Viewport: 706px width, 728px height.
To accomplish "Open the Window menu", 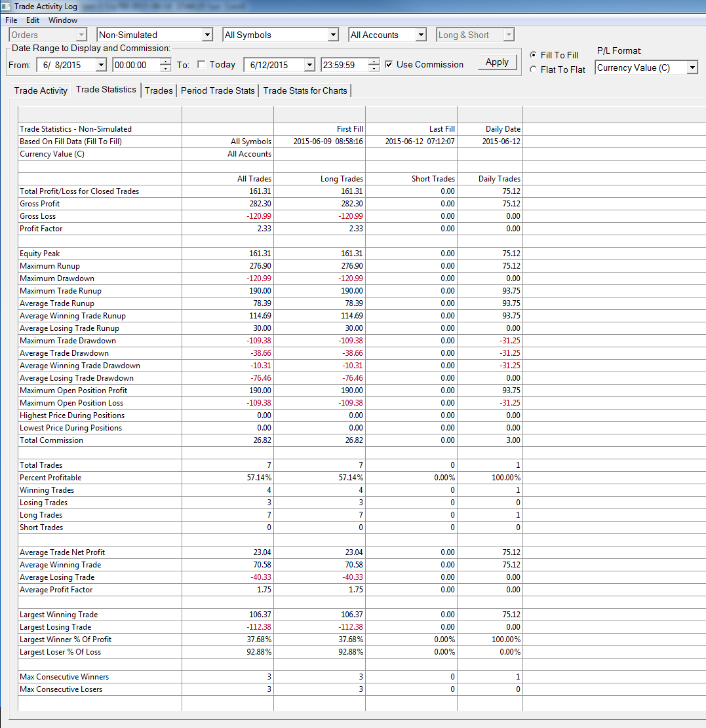I will tap(63, 20).
